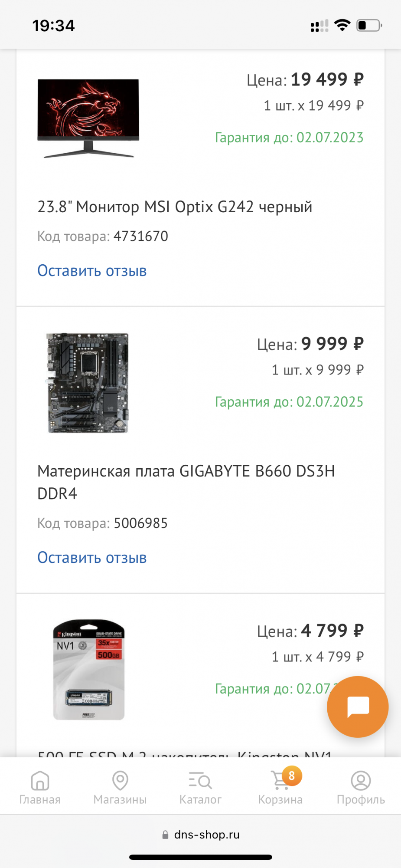This screenshot has height=868, width=401.
Task: Leave a review for GIGABYTE B660 DS3H motherboard
Action: point(92,557)
